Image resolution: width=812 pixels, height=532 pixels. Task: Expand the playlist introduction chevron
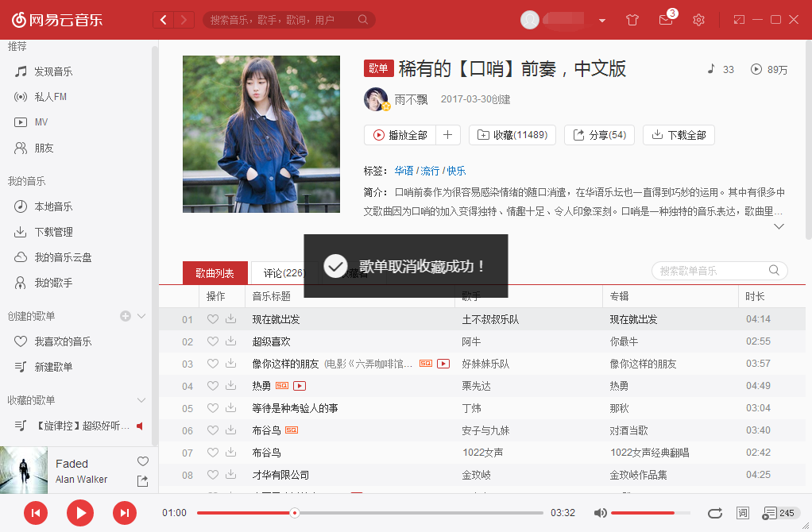[x=779, y=226]
